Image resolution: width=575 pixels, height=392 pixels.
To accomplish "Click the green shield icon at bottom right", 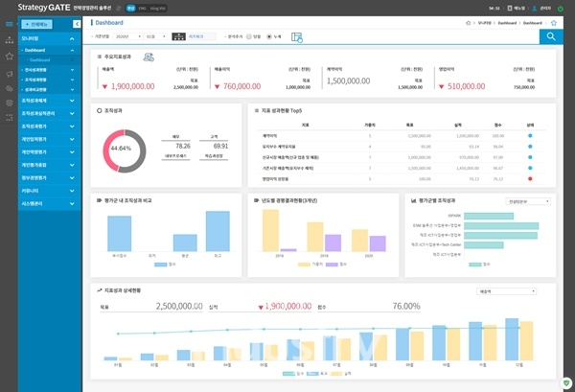I will click(566, 383).
